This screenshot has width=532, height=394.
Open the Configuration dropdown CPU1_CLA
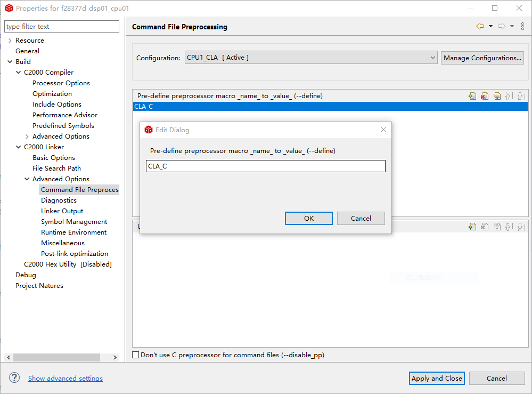(x=311, y=58)
